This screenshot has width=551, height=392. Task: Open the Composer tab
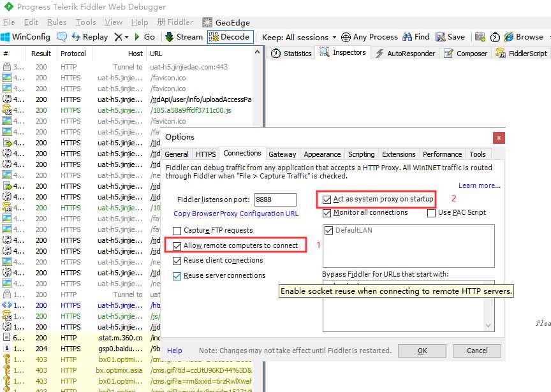click(466, 54)
